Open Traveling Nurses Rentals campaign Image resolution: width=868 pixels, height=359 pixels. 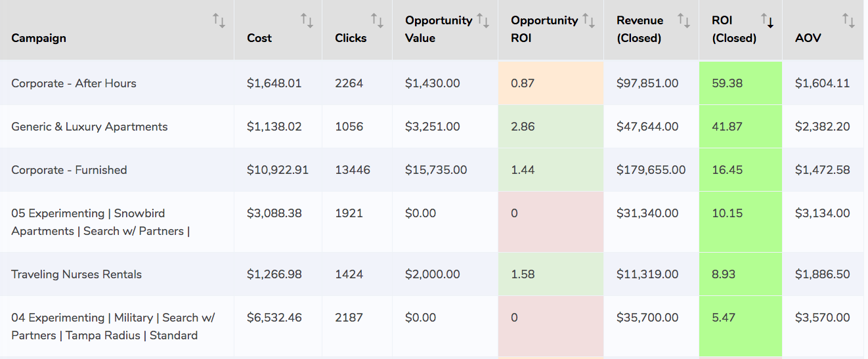click(76, 274)
